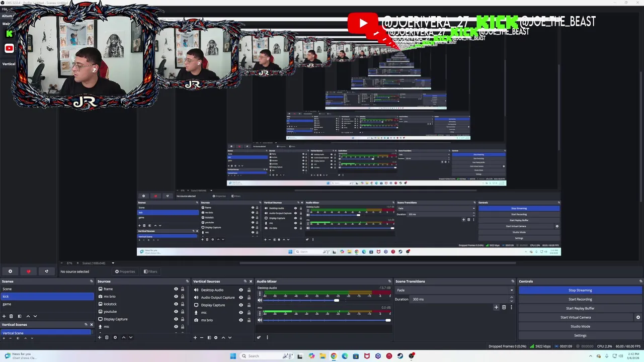
Task: Toggle visibility of youtube source
Action: pos(176,312)
